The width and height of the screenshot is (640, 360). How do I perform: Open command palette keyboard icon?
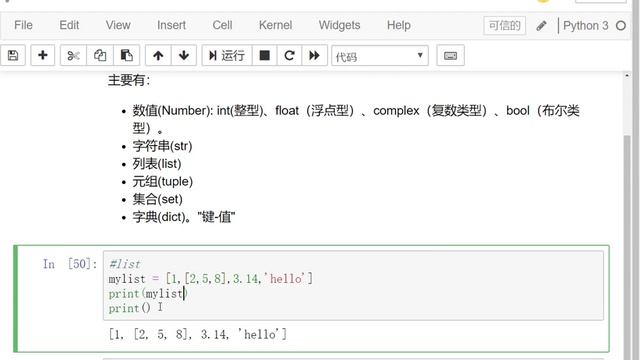pos(450,56)
